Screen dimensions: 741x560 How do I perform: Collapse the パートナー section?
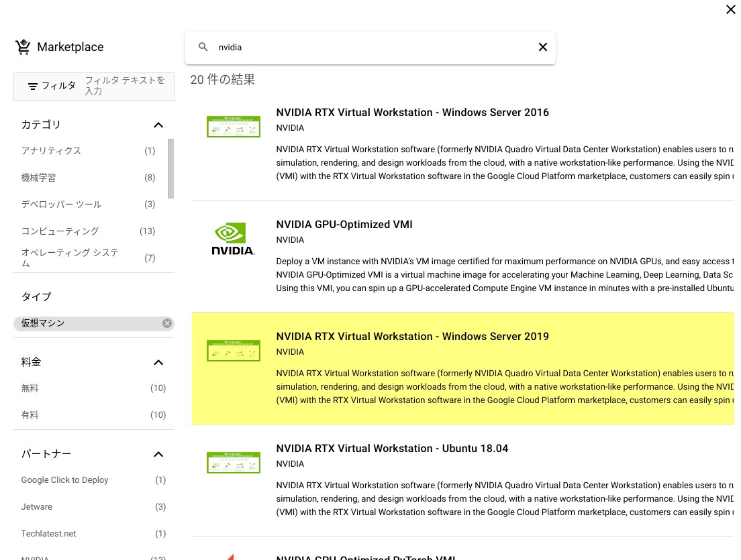click(158, 454)
